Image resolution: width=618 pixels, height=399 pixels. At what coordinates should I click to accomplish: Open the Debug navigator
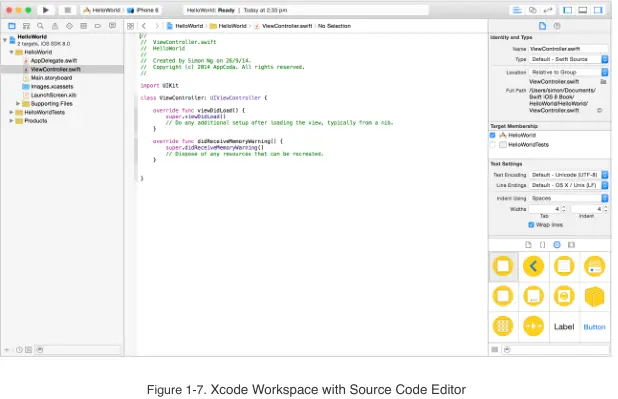[x=84, y=26]
